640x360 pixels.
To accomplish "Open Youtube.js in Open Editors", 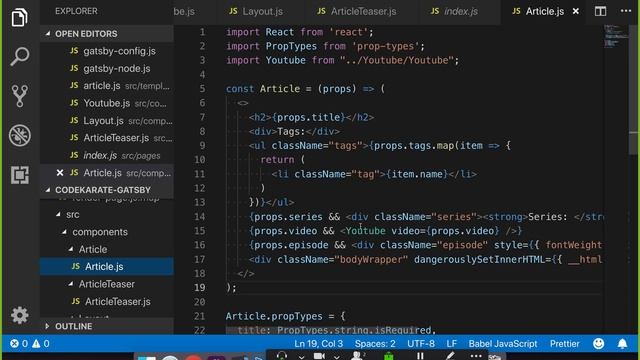I will click(x=107, y=103).
